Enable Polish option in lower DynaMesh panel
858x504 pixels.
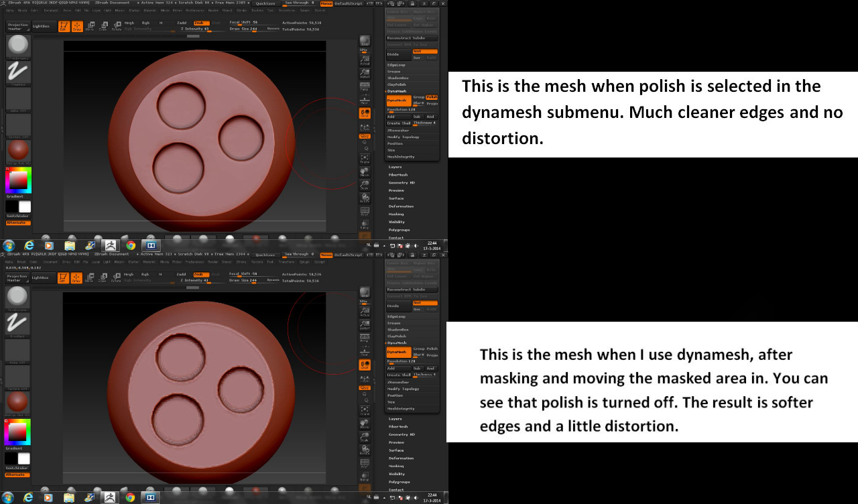(x=432, y=349)
